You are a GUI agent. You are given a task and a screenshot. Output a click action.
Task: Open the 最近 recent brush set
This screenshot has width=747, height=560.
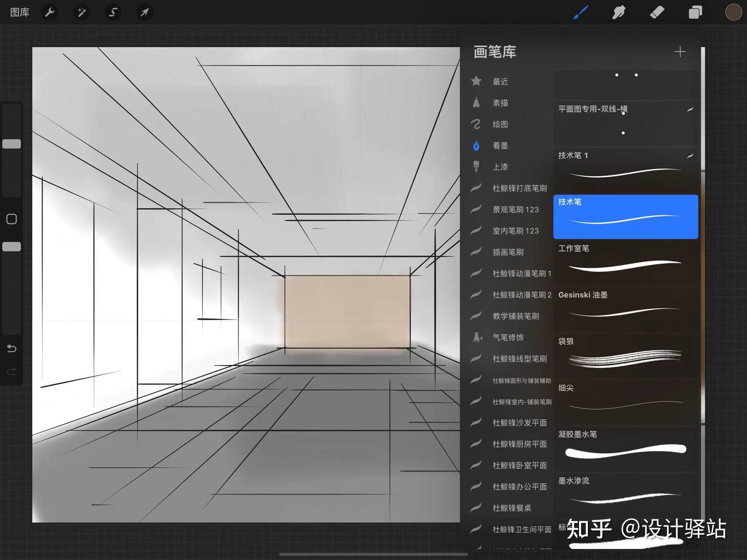click(x=510, y=81)
